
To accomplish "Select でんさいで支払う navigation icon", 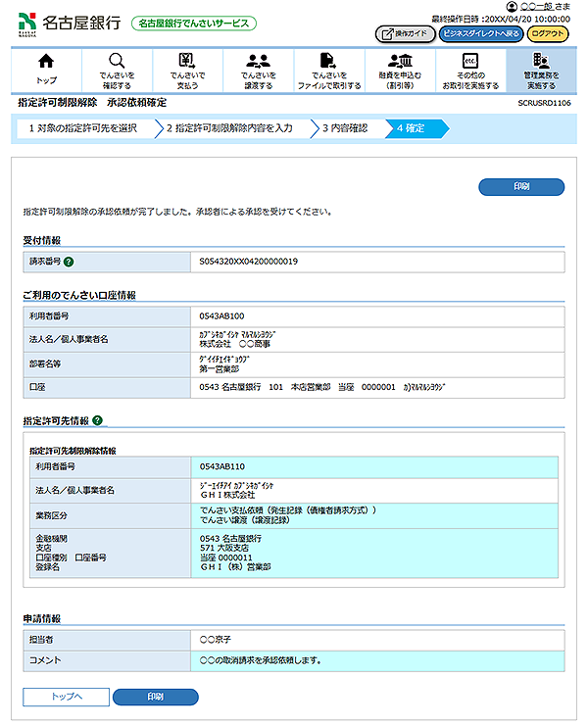I will [187, 69].
